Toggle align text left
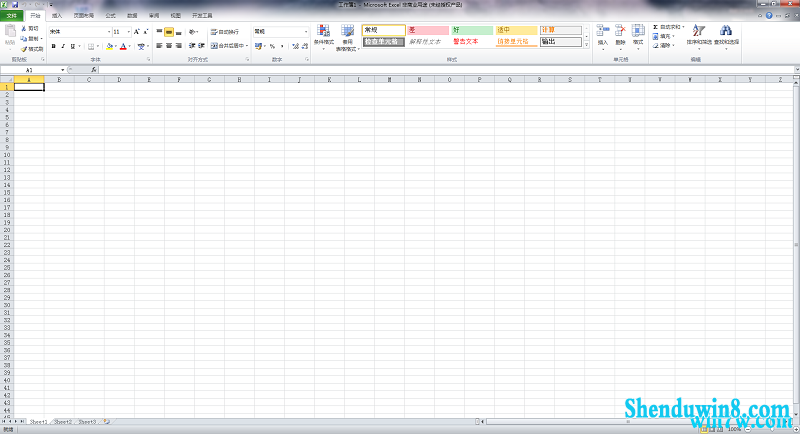 pos(159,46)
